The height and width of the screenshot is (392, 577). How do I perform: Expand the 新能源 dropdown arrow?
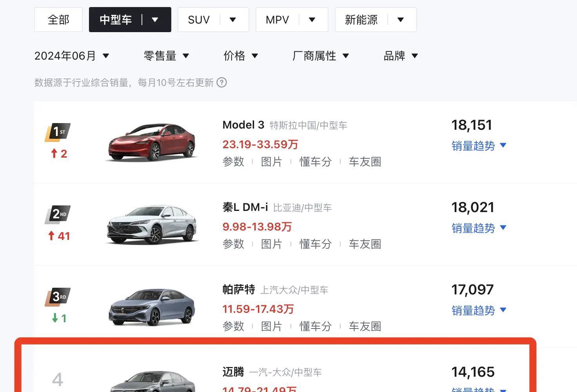[401, 20]
